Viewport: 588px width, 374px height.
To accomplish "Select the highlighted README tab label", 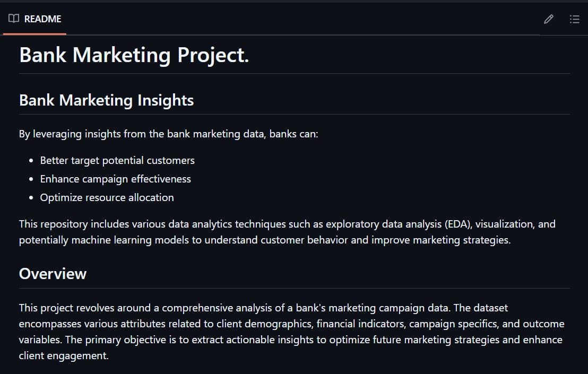I will [x=42, y=19].
